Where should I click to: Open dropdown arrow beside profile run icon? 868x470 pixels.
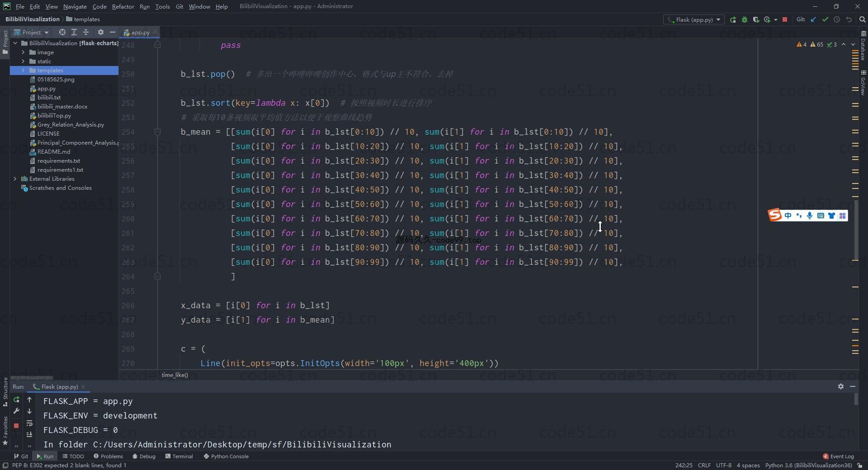pos(775,19)
